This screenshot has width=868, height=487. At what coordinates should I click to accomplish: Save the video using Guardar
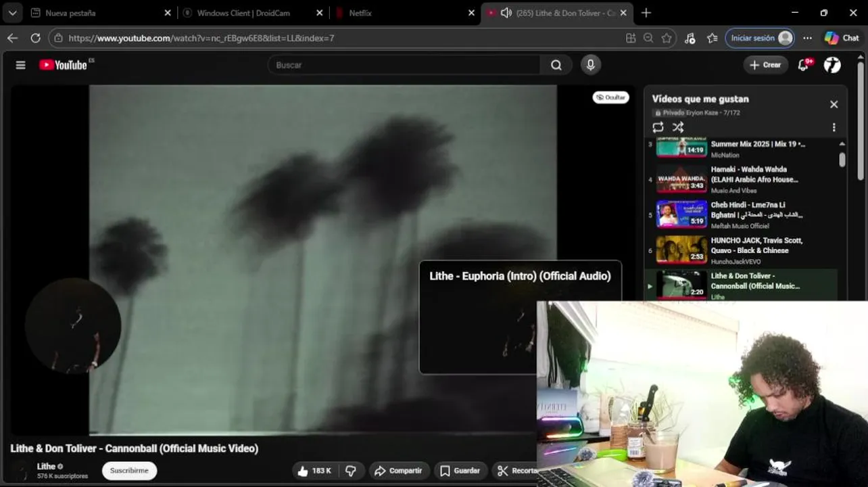tap(460, 471)
